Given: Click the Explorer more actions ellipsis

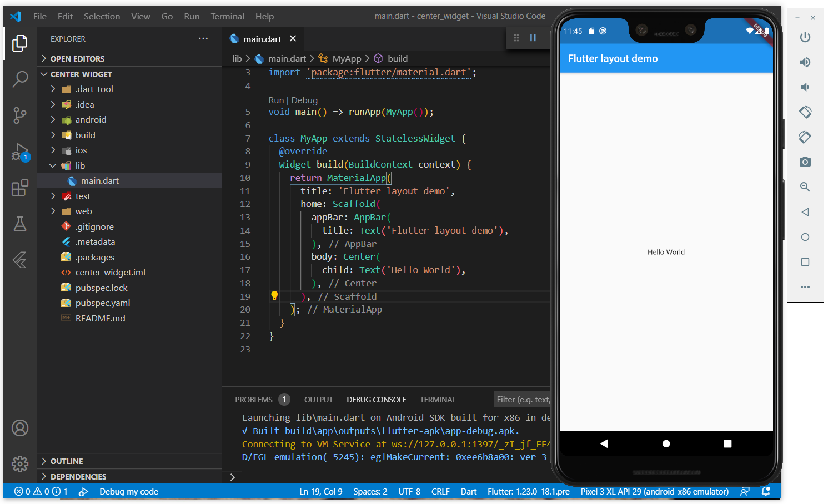Looking at the screenshot, I should tap(203, 39).
